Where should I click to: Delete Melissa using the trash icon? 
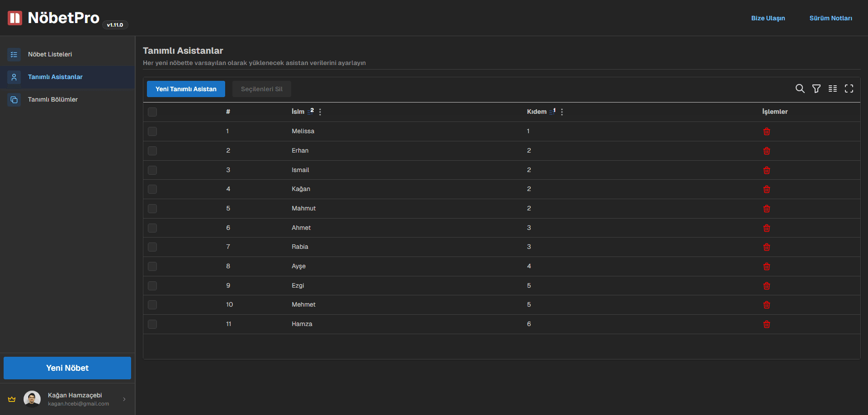(x=766, y=131)
